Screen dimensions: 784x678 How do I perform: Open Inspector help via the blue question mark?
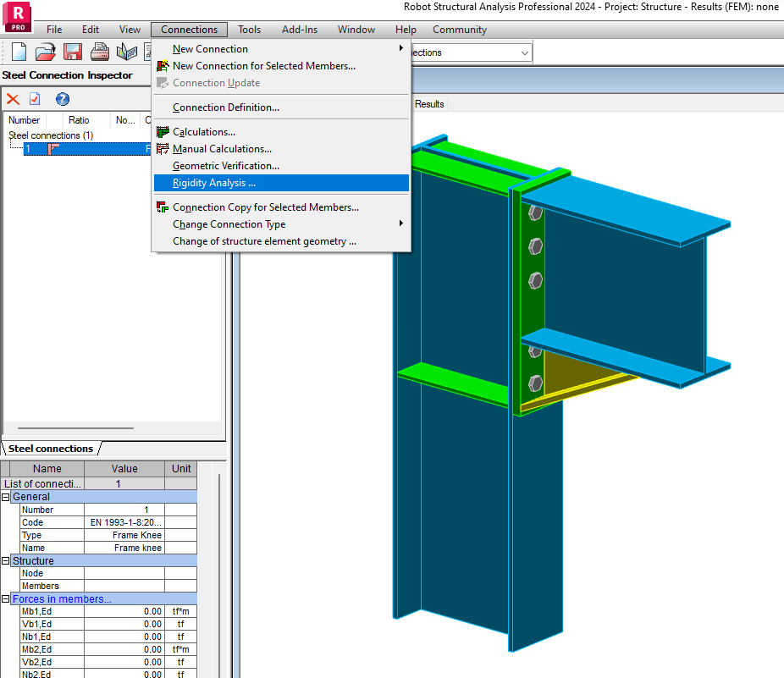point(63,99)
